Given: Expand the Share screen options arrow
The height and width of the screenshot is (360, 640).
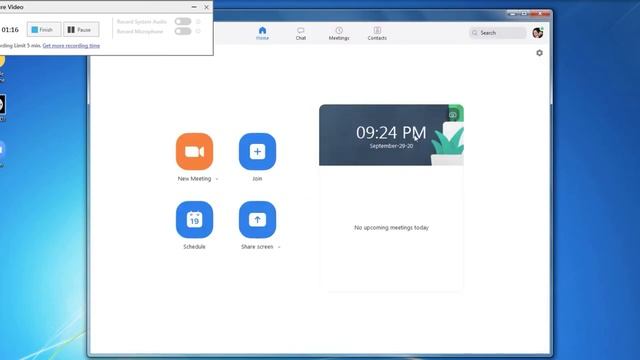Looking at the screenshot, I should [279, 247].
